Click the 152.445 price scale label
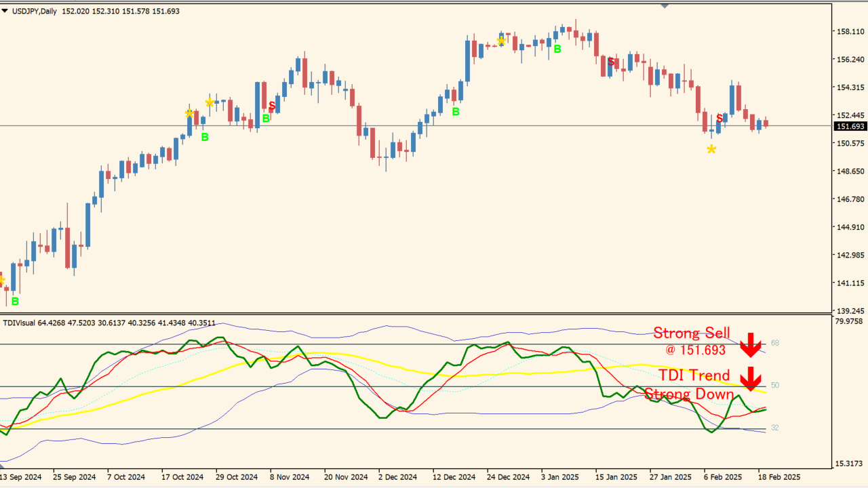Viewport: 868px width, 488px height. 851,115
